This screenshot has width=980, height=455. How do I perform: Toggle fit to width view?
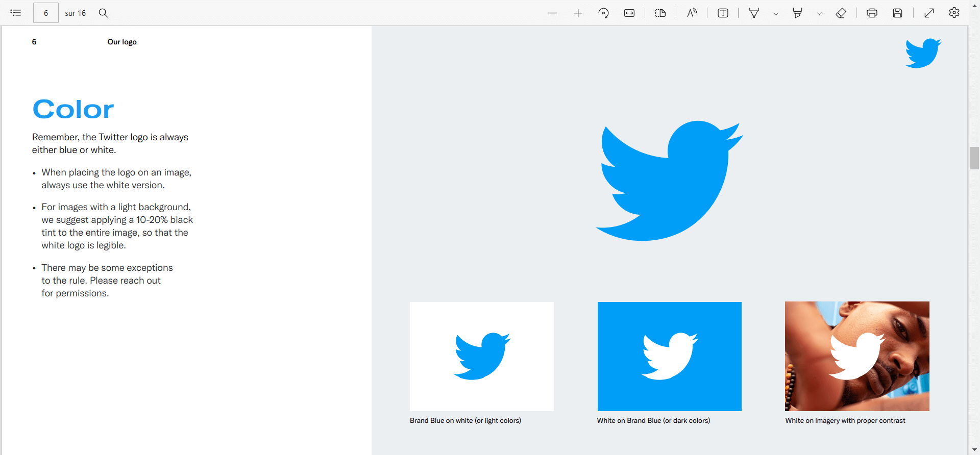click(629, 13)
